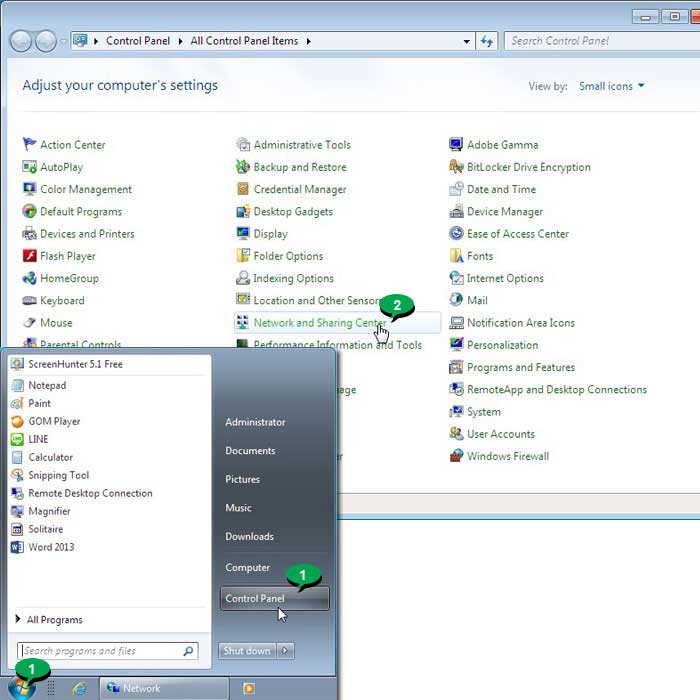Click the Credential Manager safe icon
The width and height of the screenshot is (700, 700).
(x=242, y=189)
